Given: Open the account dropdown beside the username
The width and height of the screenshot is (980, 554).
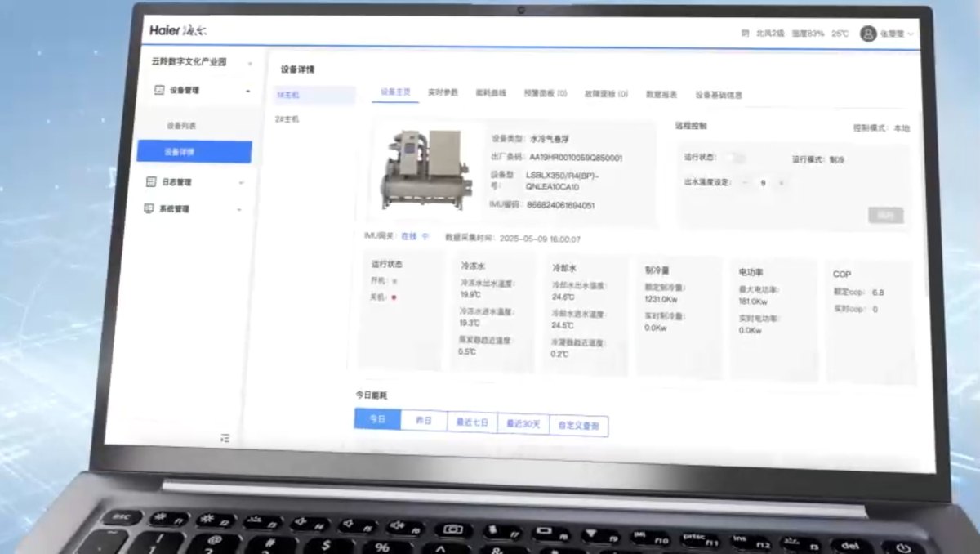Looking at the screenshot, I should click(911, 34).
